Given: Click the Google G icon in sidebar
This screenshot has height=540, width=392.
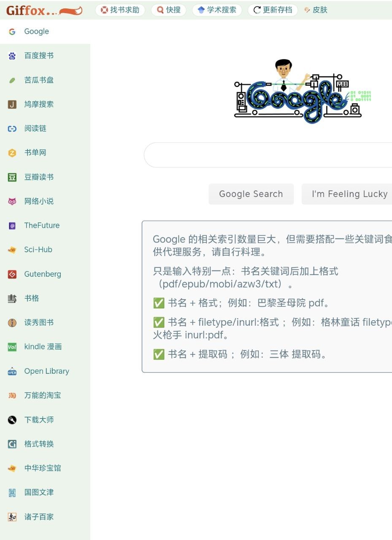Looking at the screenshot, I should [x=12, y=32].
